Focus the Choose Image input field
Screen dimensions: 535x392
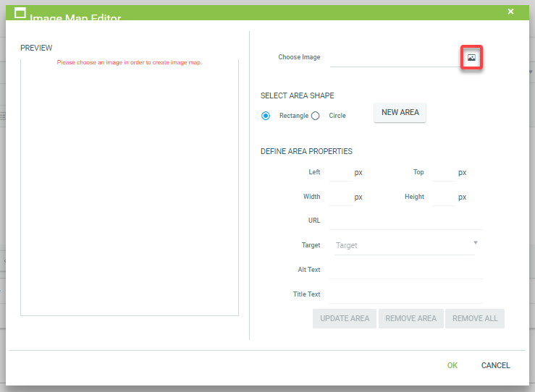point(395,58)
